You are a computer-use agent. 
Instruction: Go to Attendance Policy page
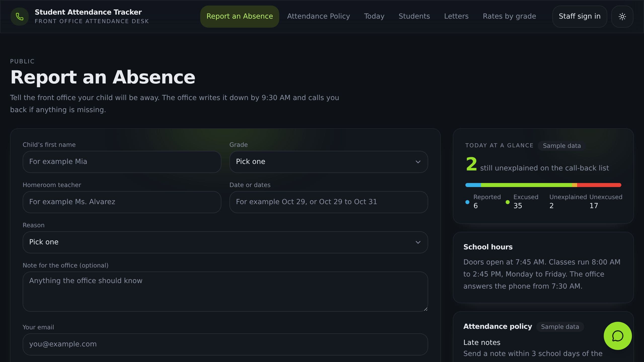tap(318, 17)
